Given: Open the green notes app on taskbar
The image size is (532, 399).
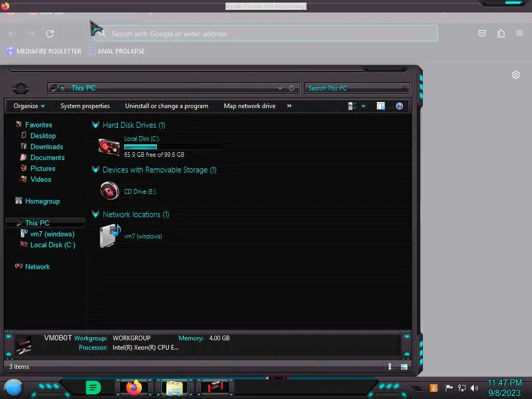Looking at the screenshot, I should point(93,388).
